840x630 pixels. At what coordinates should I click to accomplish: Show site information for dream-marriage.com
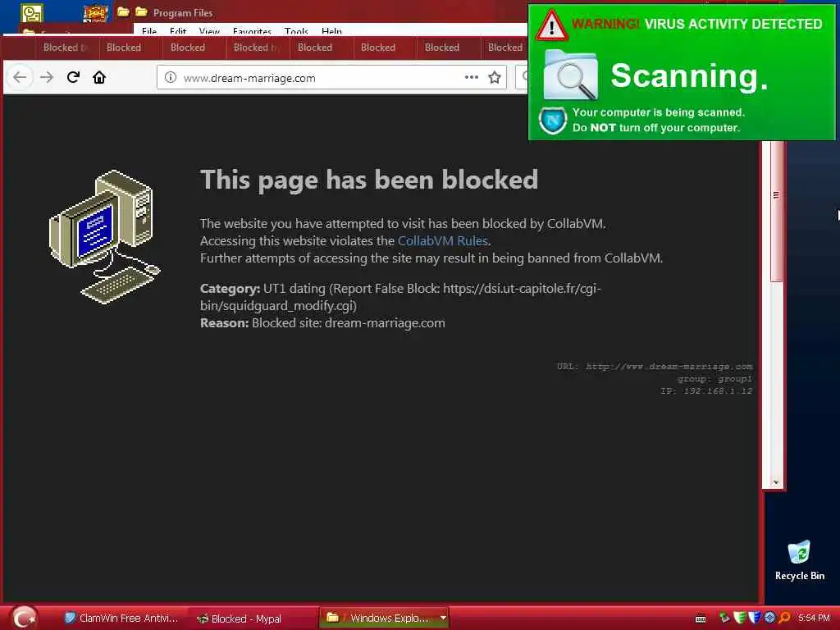click(171, 77)
